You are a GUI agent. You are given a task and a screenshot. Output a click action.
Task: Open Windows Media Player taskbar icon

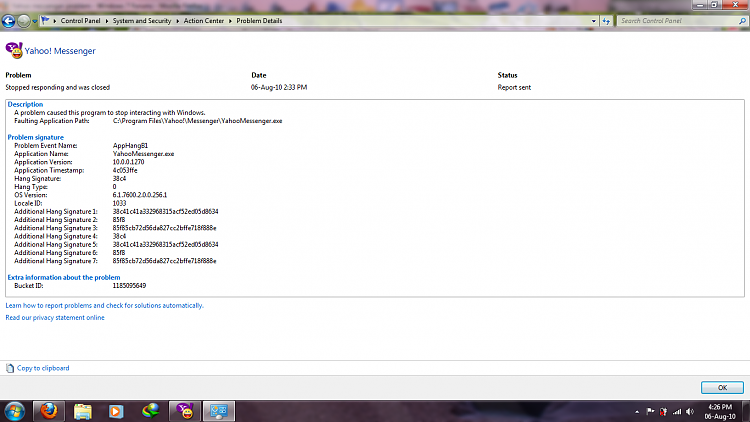(x=116, y=411)
